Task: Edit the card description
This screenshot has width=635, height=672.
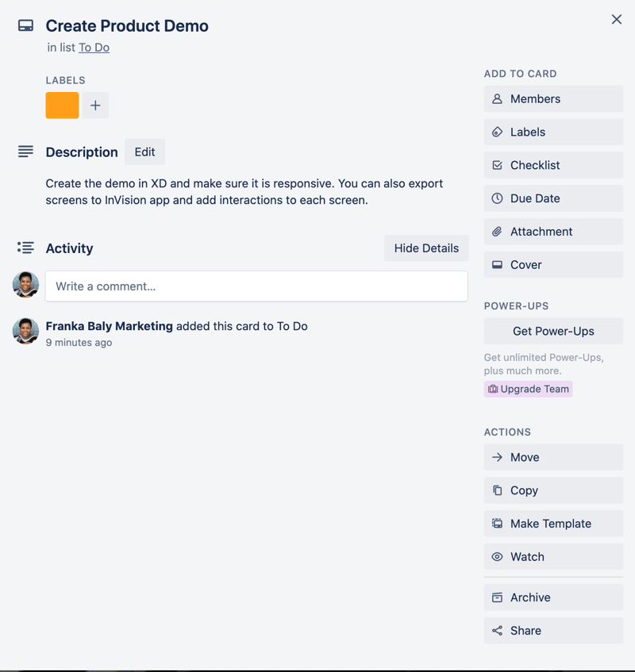Action: tap(145, 152)
